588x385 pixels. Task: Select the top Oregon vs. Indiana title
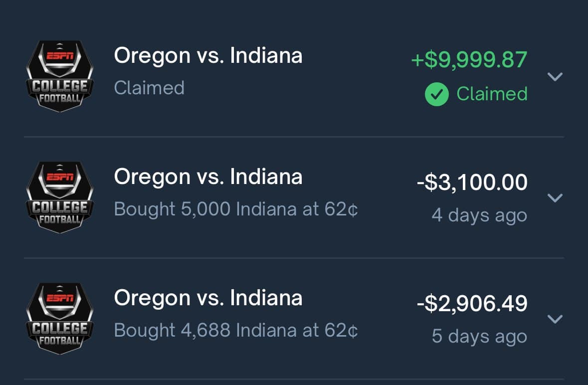pos(208,55)
